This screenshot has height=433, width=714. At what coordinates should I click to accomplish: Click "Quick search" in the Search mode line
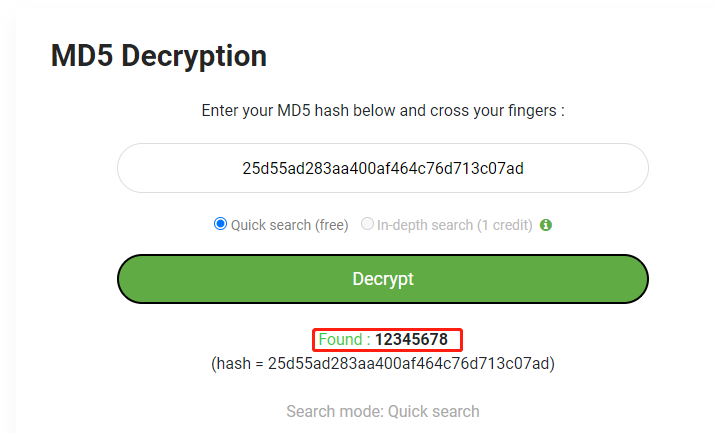pos(433,411)
